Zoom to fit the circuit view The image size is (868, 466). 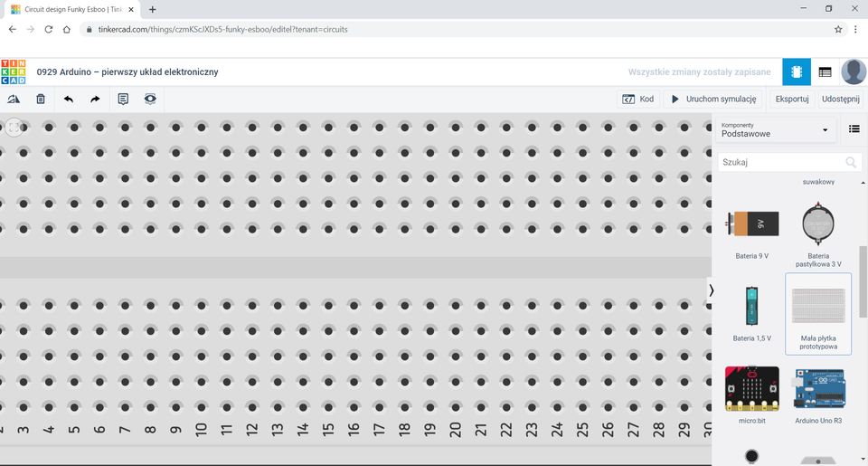14,128
